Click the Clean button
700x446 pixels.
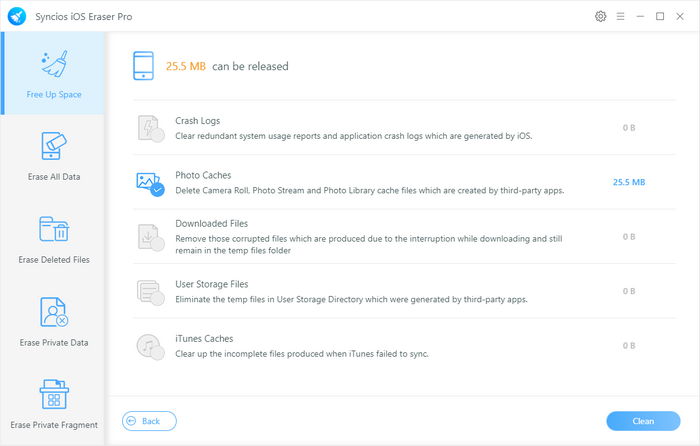tap(643, 421)
